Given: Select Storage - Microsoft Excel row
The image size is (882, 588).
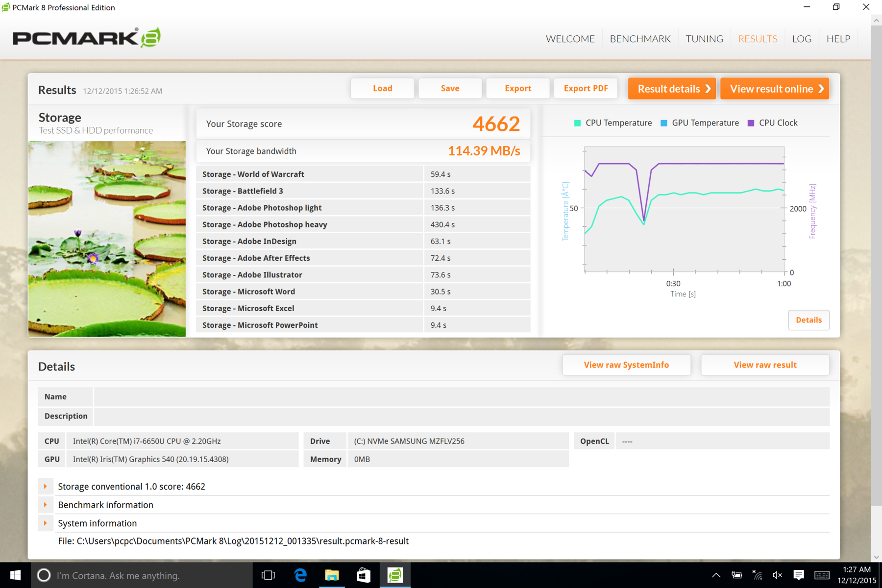Looking at the screenshot, I should click(363, 308).
